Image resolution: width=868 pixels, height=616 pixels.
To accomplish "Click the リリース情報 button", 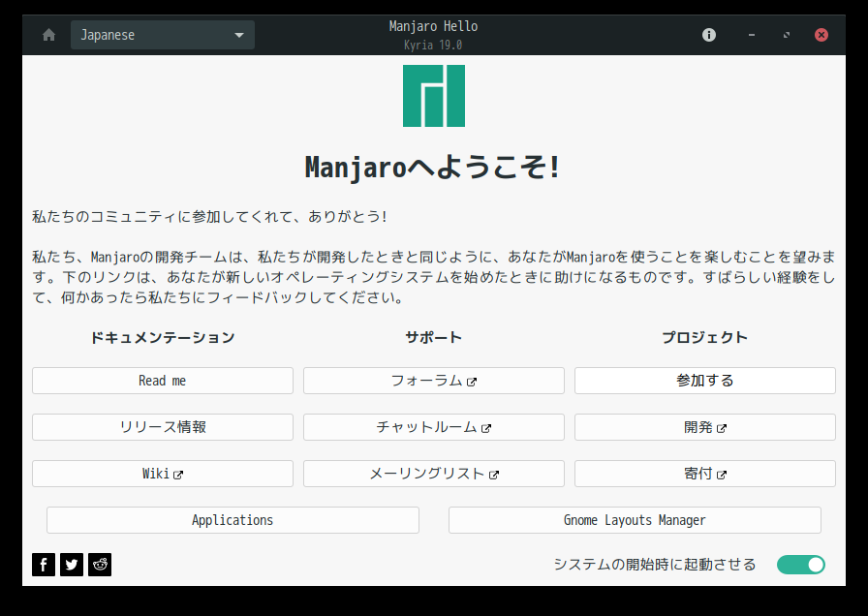I will [163, 427].
